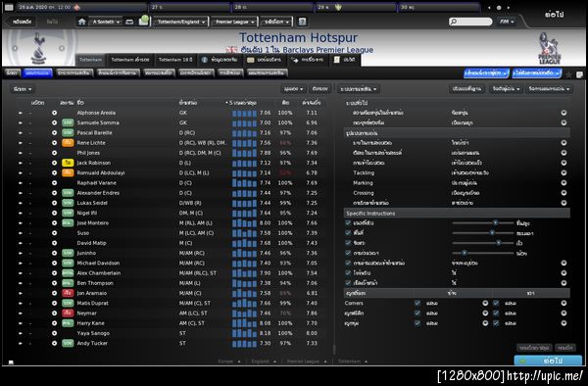Toggle the first checkbox under Specific Instructions
Viewport: 588px width, 386px height.
point(348,222)
